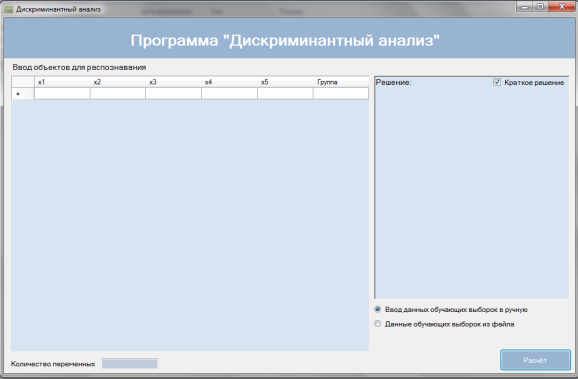Click the empty cell under x1

[62, 94]
